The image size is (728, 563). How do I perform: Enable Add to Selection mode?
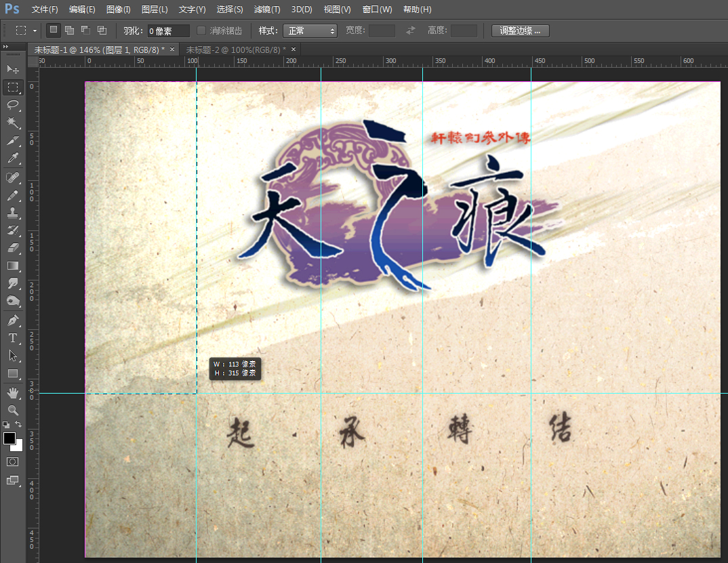[70, 30]
